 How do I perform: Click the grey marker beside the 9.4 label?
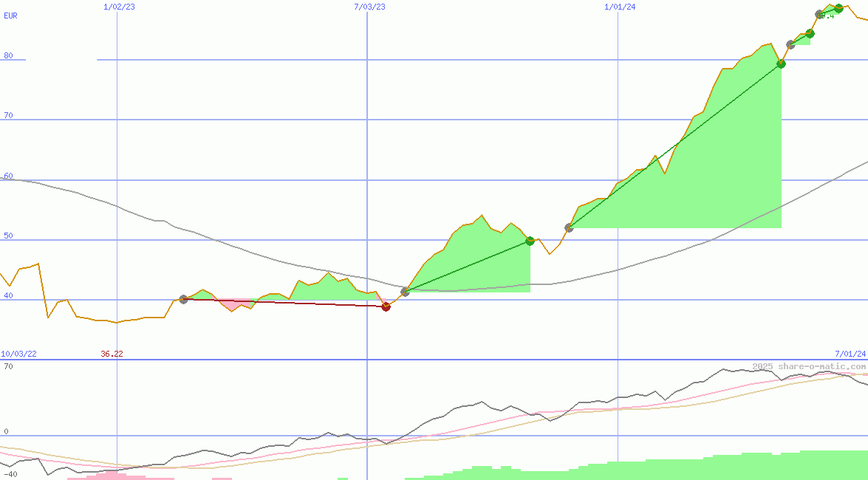coord(819,15)
